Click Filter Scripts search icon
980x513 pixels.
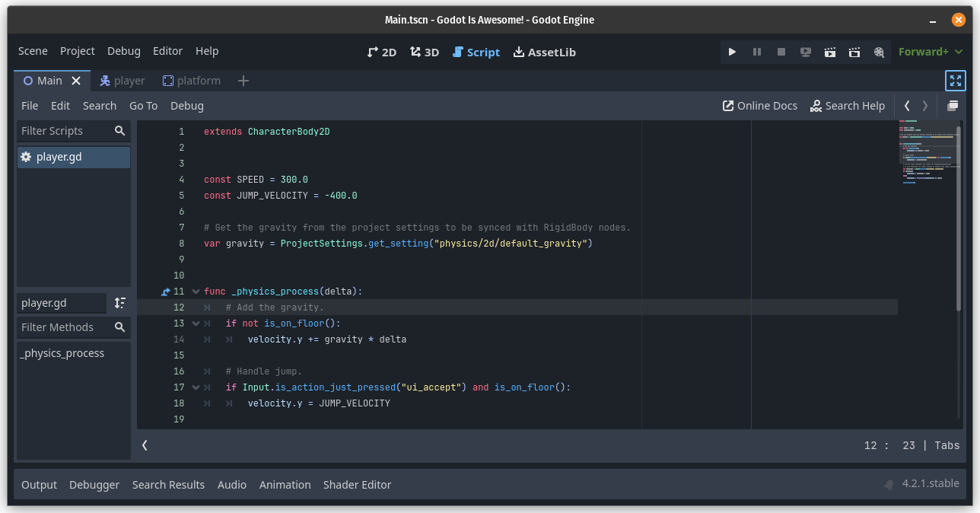point(119,131)
